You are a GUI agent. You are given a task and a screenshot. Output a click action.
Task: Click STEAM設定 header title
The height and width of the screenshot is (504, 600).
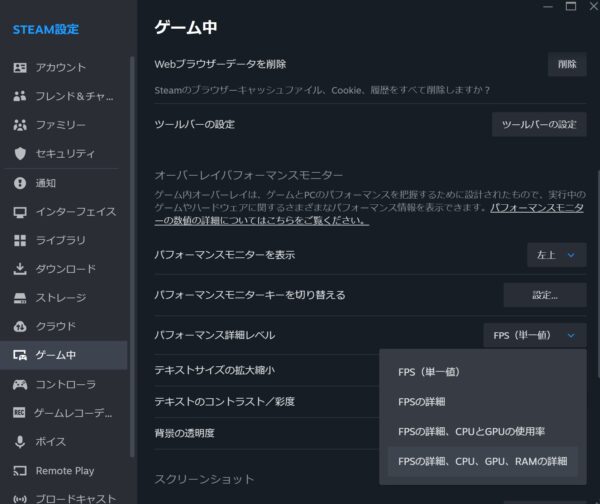[x=46, y=29]
